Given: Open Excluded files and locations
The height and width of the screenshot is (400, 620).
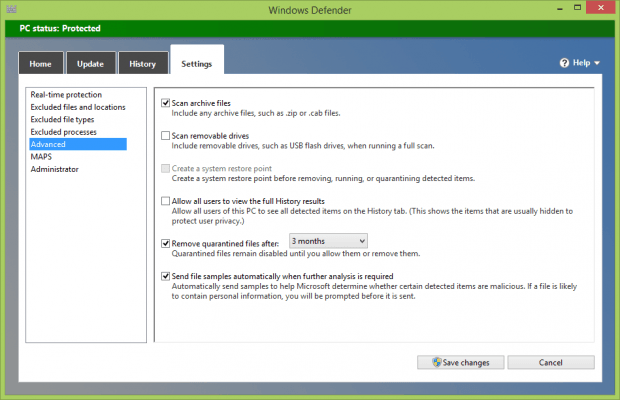Looking at the screenshot, I should click(x=78, y=107).
